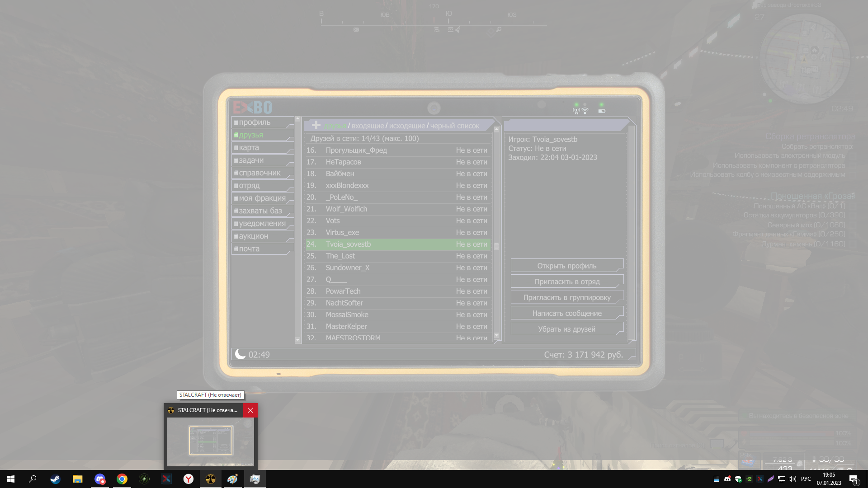
Task: Open the уведомления section
Action: click(263, 224)
